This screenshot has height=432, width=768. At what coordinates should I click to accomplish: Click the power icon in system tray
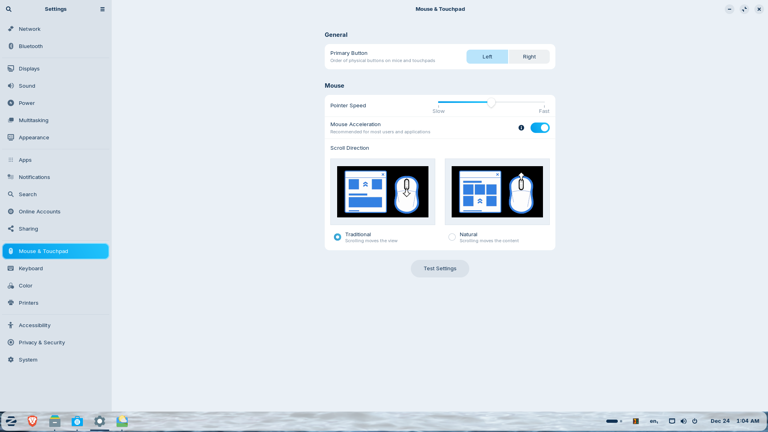[x=695, y=421]
